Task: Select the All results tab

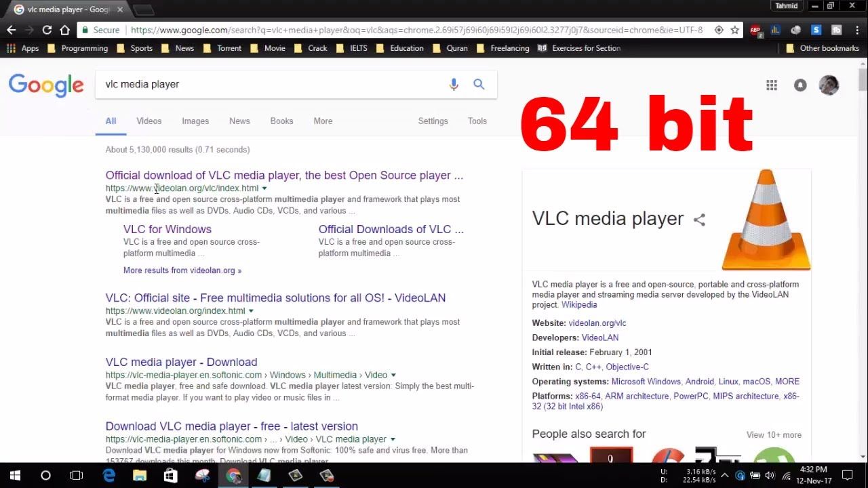Action: [111, 121]
